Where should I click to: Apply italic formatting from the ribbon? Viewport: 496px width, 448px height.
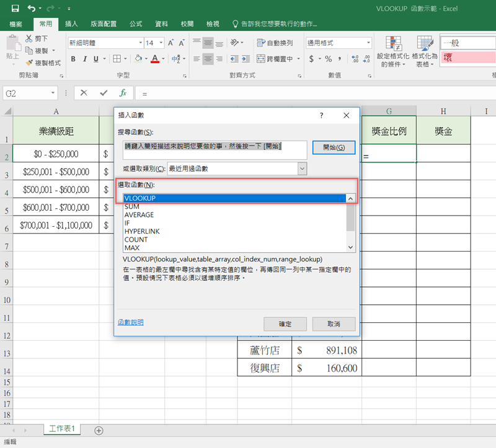point(85,59)
